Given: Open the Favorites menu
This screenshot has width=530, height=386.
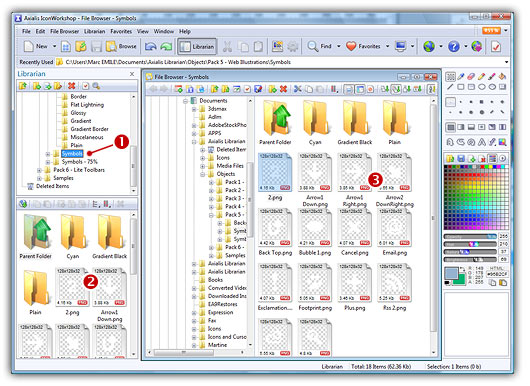Looking at the screenshot, I should (121, 31).
